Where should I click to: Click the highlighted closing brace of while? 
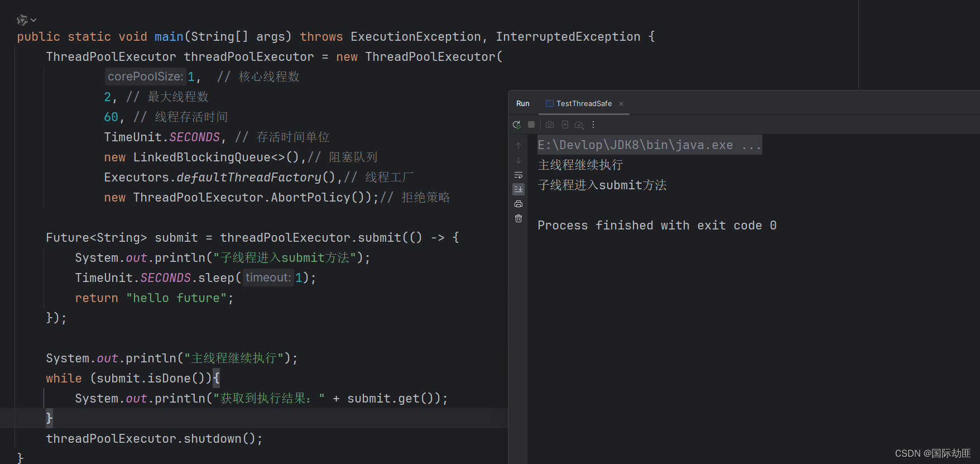coord(49,418)
